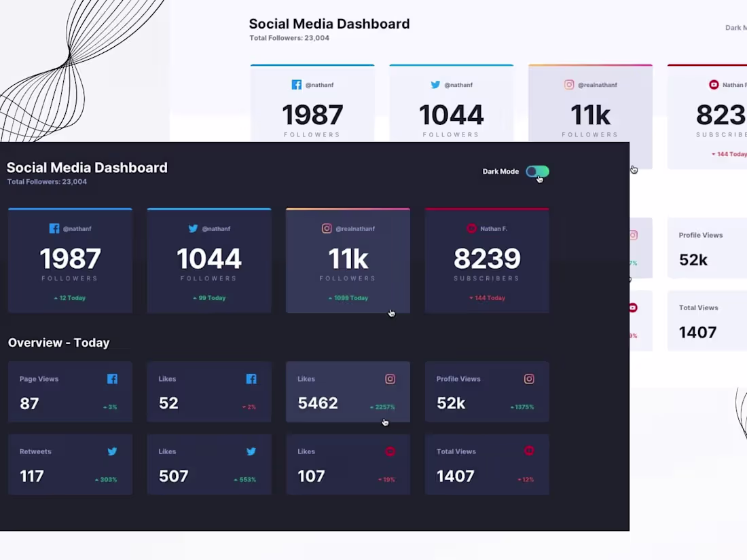
Task: Click the @nathanf handle on the Facebook card
Action: point(77,229)
